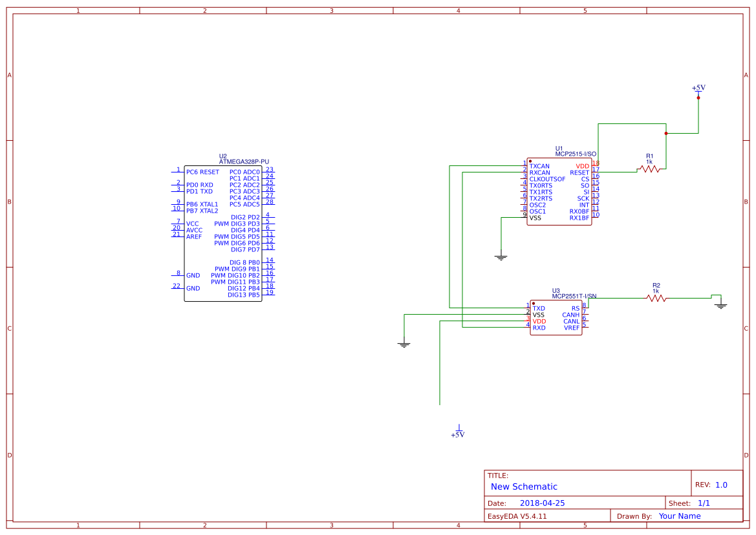756x535 pixels.
Task: Click the New Schematic title text
Action: click(524, 487)
